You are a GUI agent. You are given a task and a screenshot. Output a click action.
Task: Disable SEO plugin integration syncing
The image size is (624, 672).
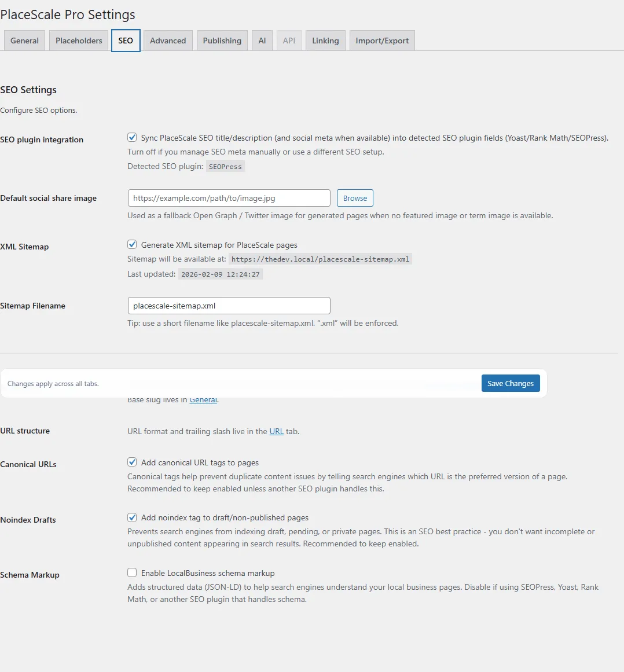[x=132, y=137]
